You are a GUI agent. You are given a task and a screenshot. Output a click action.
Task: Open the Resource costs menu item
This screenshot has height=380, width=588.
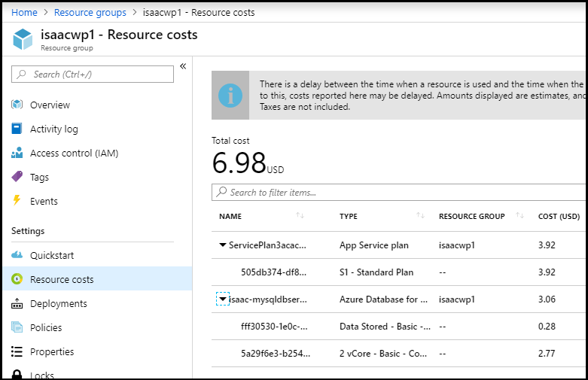click(62, 279)
